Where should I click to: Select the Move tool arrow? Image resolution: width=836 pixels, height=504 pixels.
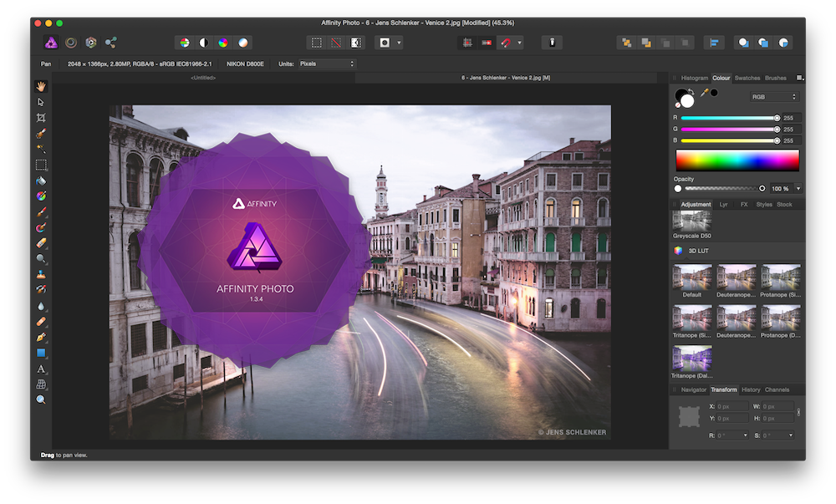[40, 102]
